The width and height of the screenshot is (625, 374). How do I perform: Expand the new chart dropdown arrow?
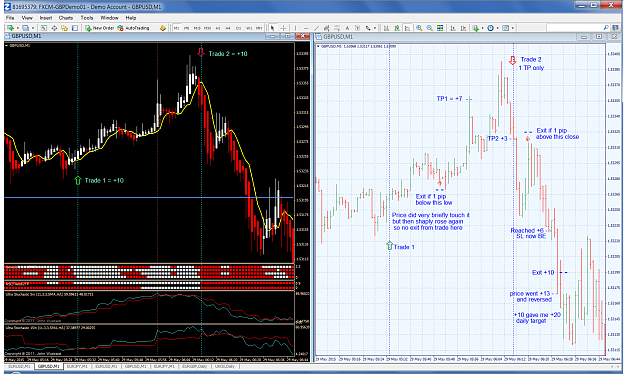point(18,28)
